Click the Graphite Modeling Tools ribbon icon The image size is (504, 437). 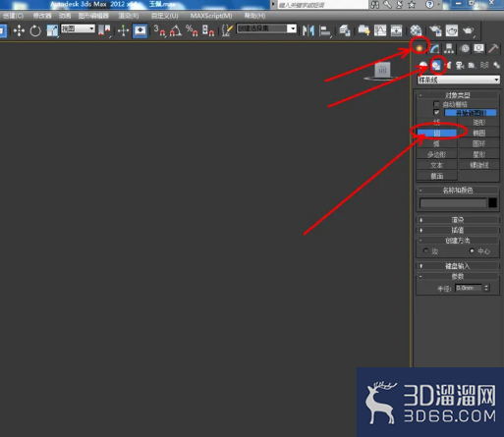pos(364,31)
